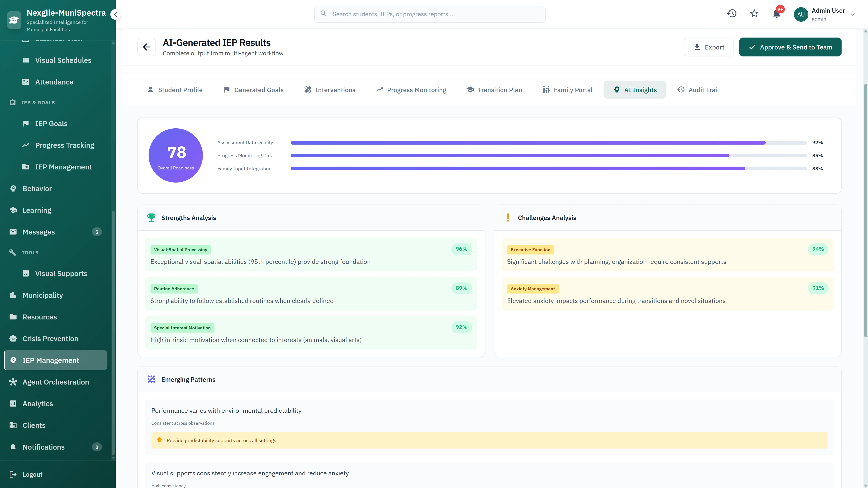Toggle the favorites star in top bar
The width and height of the screenshot is (868, 488).
[754, 14]
